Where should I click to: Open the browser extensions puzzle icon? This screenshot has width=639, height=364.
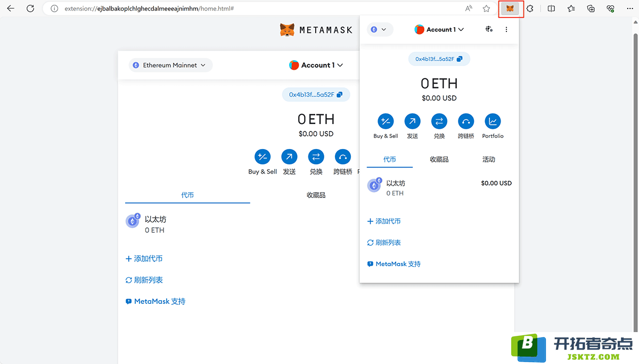pos(530,9)
